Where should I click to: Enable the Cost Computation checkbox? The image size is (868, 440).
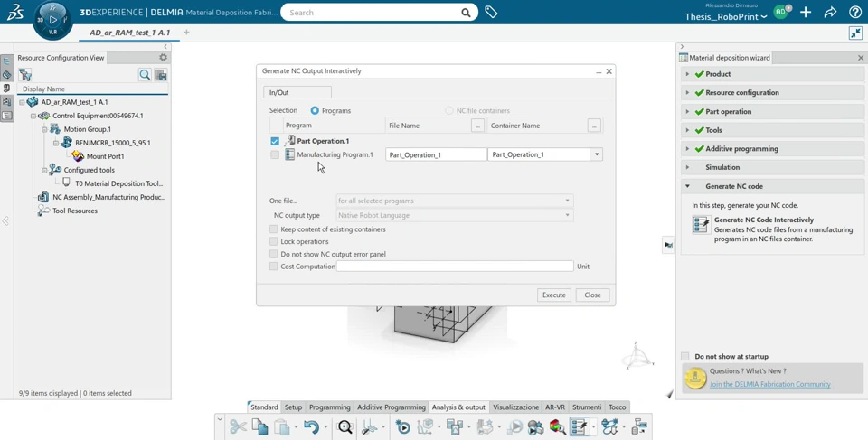point(273,267)
